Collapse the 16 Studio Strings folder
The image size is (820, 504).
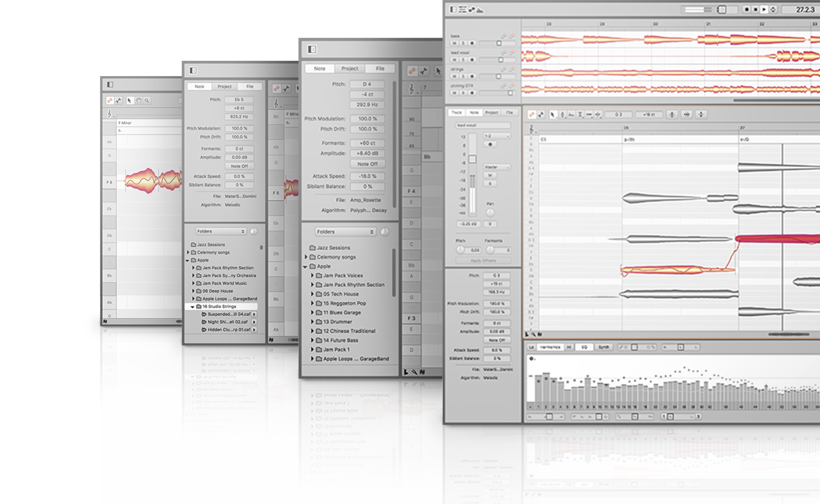click(193, 306)
